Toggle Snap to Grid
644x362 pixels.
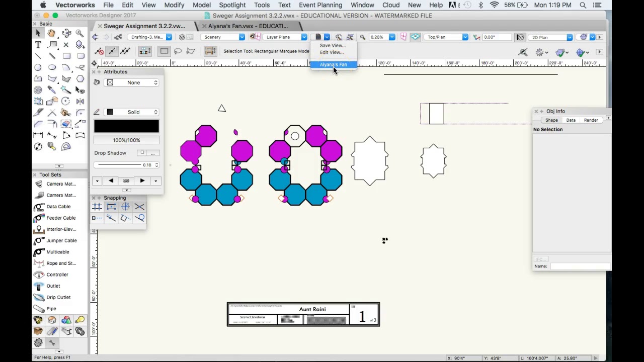(x=97, y=207)
